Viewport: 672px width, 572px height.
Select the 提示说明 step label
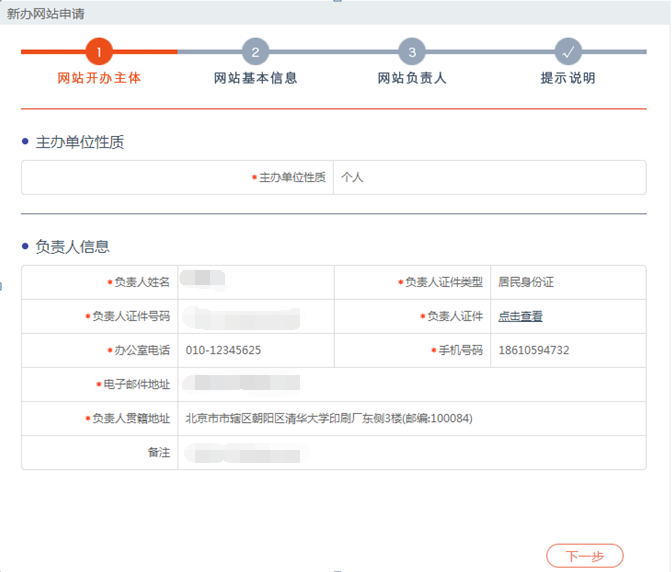pyautogui.click(x=568, y=78)
